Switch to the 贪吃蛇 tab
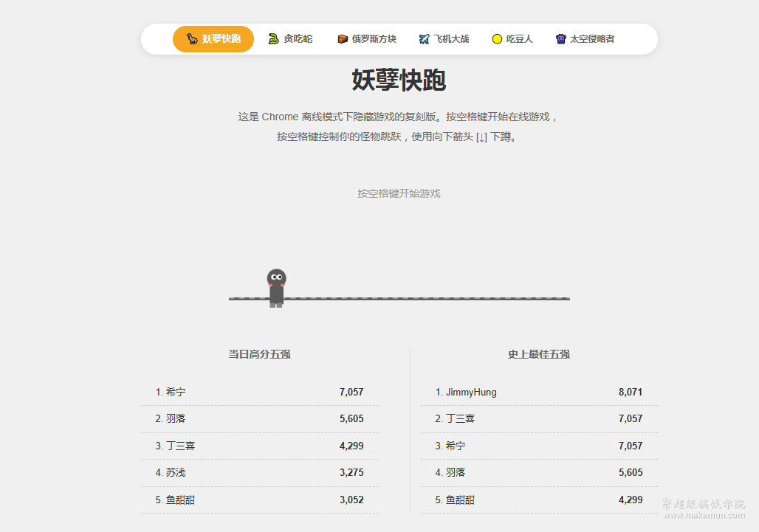 point(290,38)
